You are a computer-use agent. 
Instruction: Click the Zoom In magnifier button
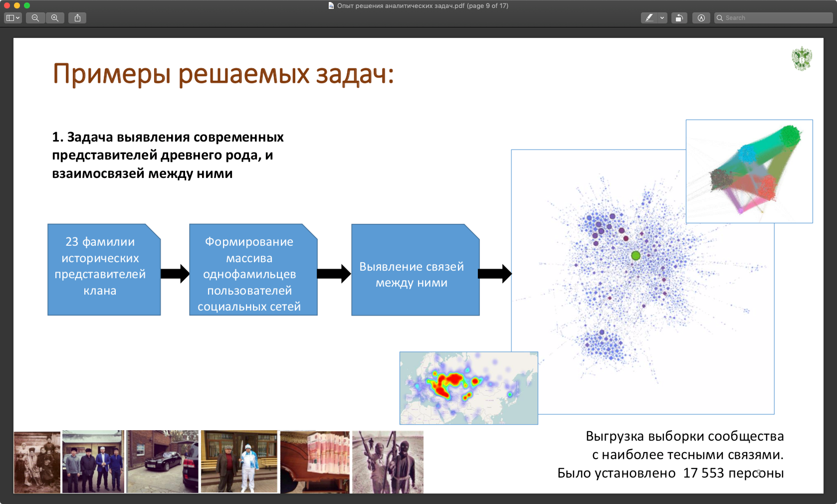point(55,18)
